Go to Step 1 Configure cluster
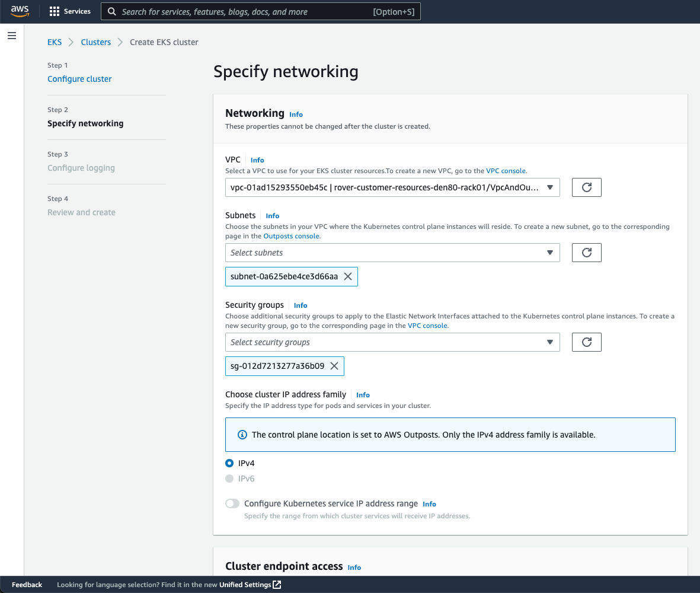Viewport: 700px width, 593px height. pyautogui.click(x=79, y=78)
